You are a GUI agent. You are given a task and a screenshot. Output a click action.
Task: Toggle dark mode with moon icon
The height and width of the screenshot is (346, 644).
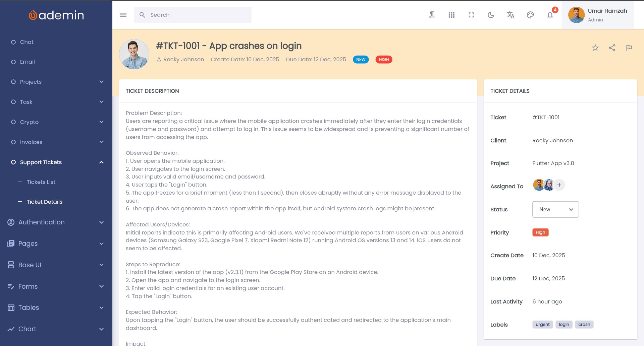point(491,15)
